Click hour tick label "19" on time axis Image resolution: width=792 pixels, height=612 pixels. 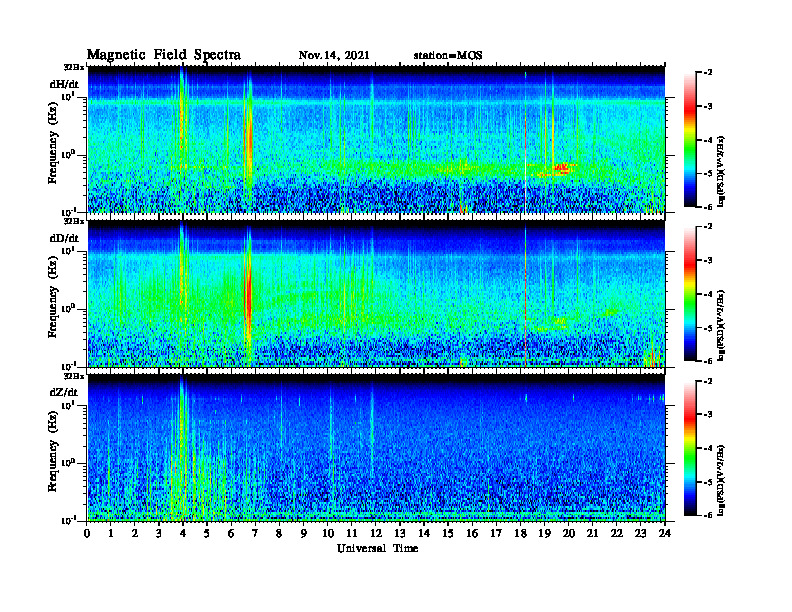tap(544, 533)
